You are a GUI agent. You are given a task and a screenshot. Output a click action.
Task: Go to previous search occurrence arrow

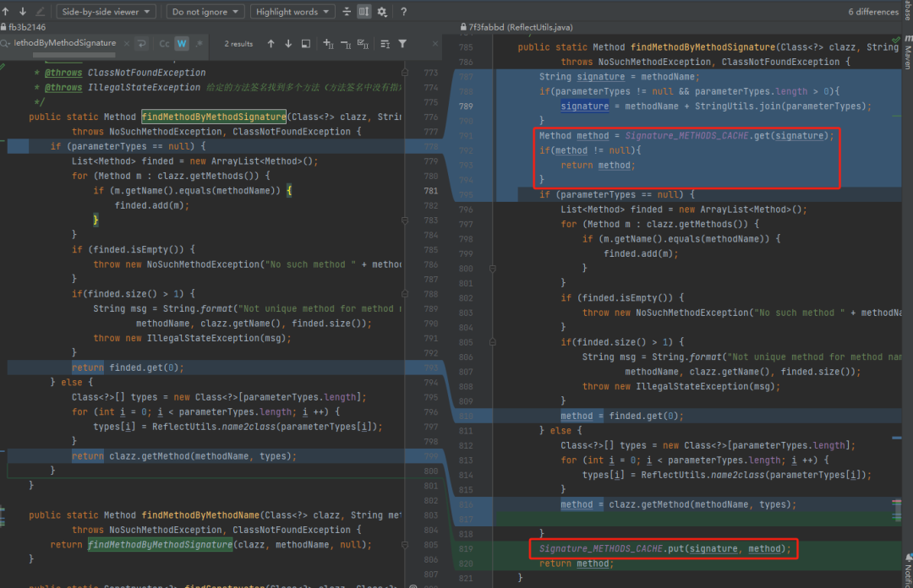271,44
